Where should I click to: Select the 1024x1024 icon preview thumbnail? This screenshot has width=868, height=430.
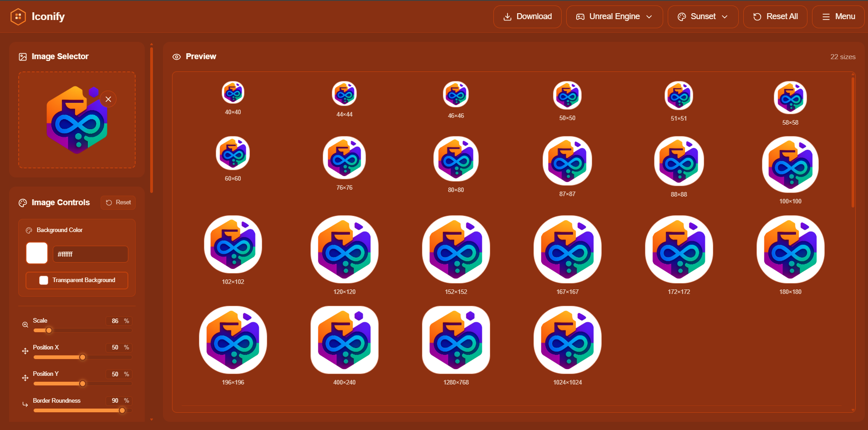[567, 340]
